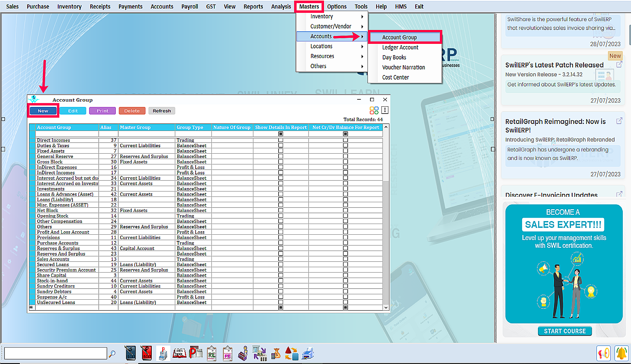This screenshot has height=364, width=631.
Task: Tick Show Details checkbox for Fixed Assets
Action: (x=281, y=151)
